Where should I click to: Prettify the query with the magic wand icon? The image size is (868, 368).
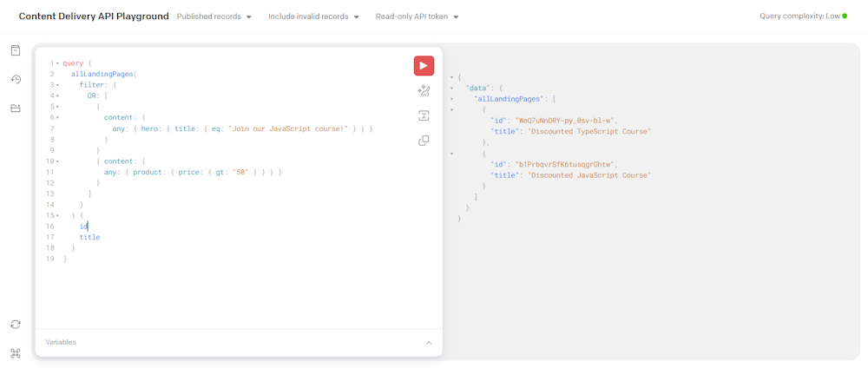point(424,91)
